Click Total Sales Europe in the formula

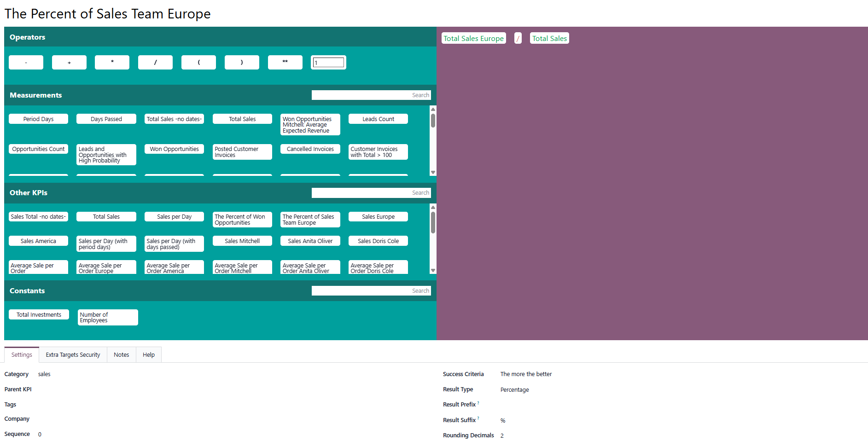[x=473, y=38]
